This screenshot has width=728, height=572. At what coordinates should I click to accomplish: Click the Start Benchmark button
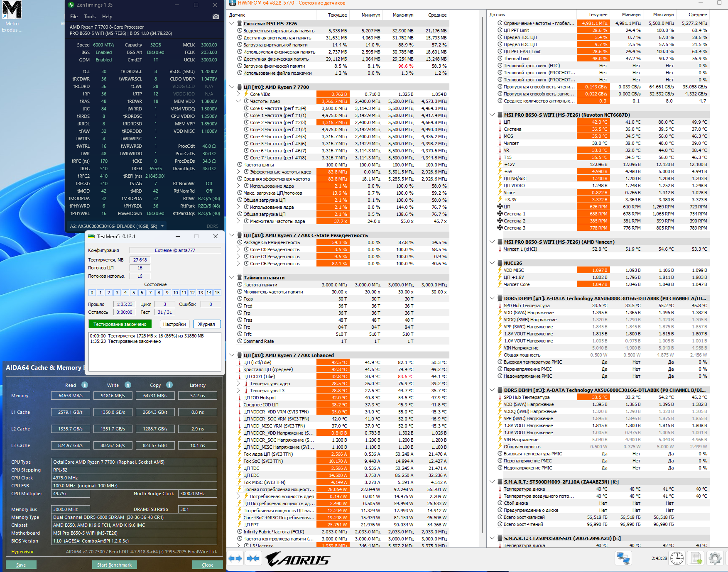tap(114, 565)
